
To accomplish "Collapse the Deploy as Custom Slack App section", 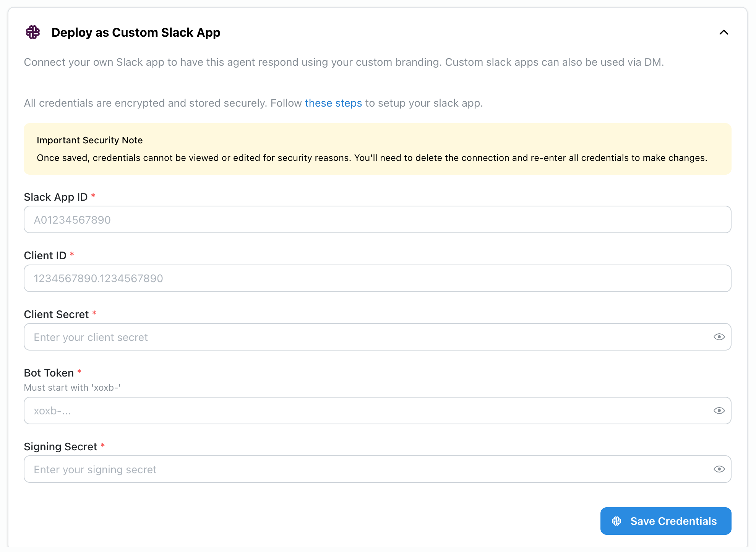I will (724, 33).
